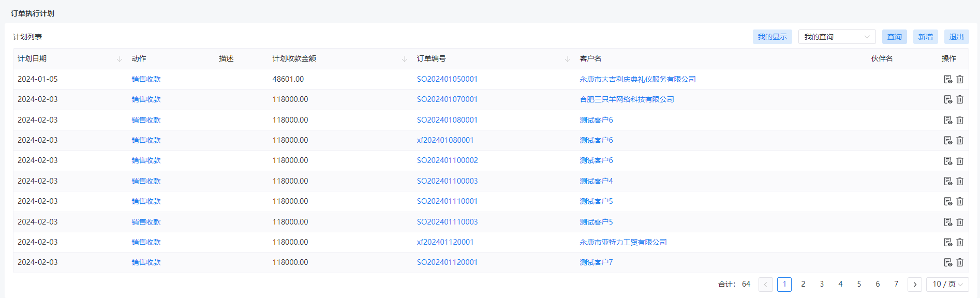The width and height of the screenshot is (980, 298).
Task: Delete the SO202401050001 plan row
Action: pyautogui.click(x=960, y=79)
